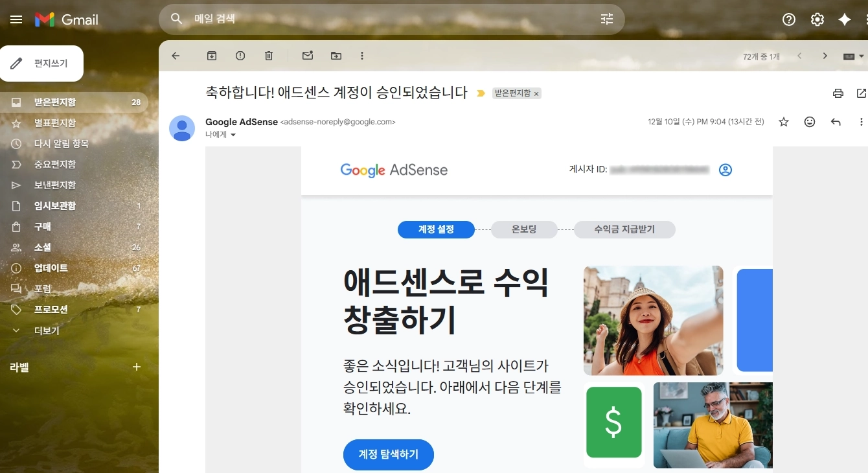Click the sender avatar icon

(x=182, y=128)
